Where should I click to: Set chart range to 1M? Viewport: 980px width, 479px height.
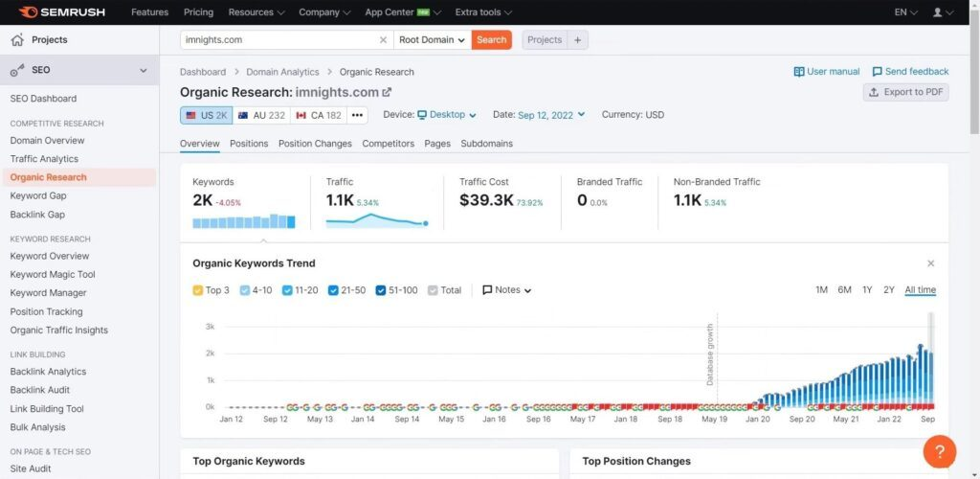click(821, 289)
